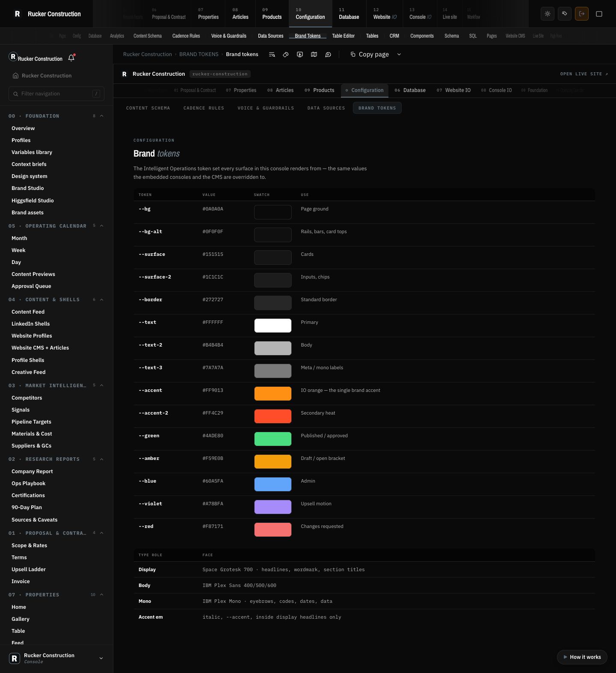Click the eraser-shaped icon beside the breadcrumb
The width and height of the screenshot is (616, 673).
click(x=286, y=54)
